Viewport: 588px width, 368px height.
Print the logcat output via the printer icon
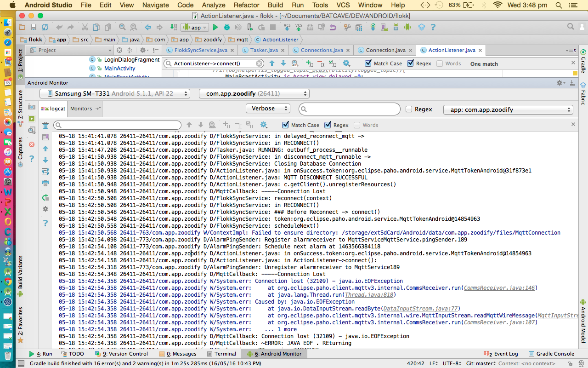pos(45,183)
